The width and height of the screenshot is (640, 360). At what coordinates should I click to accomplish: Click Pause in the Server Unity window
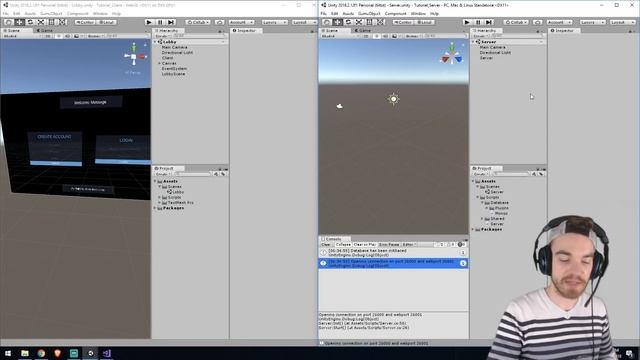pos(478,22)
